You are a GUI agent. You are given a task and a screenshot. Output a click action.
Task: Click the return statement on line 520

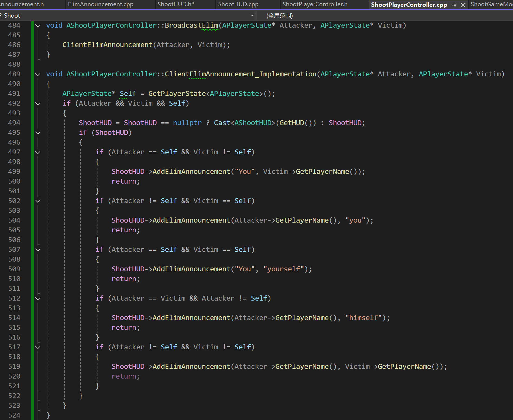coord(126,376)
